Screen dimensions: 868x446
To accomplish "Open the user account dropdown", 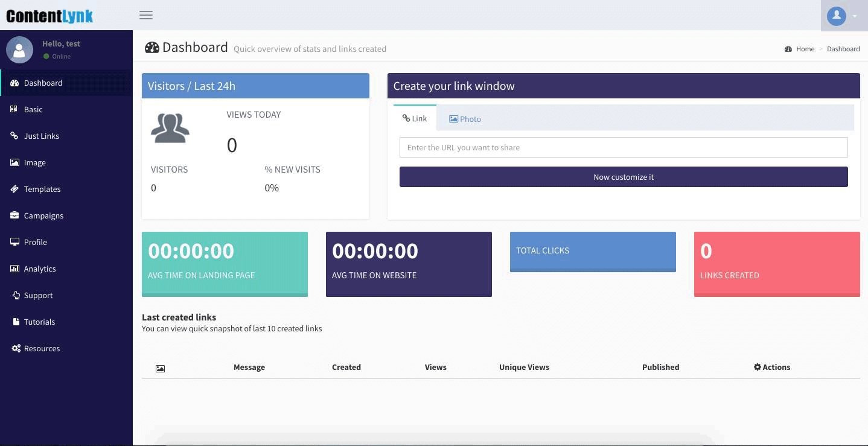I will [843, 16].
